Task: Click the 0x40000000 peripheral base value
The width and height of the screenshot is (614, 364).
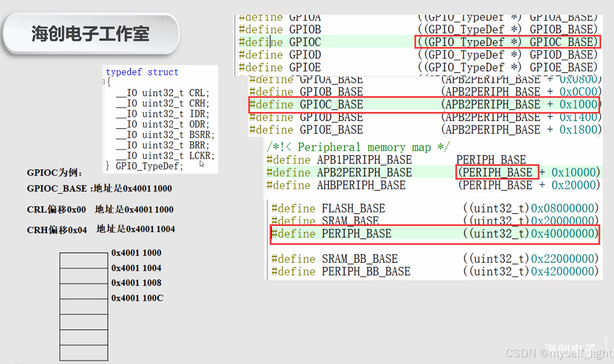Action: (563, 234)
